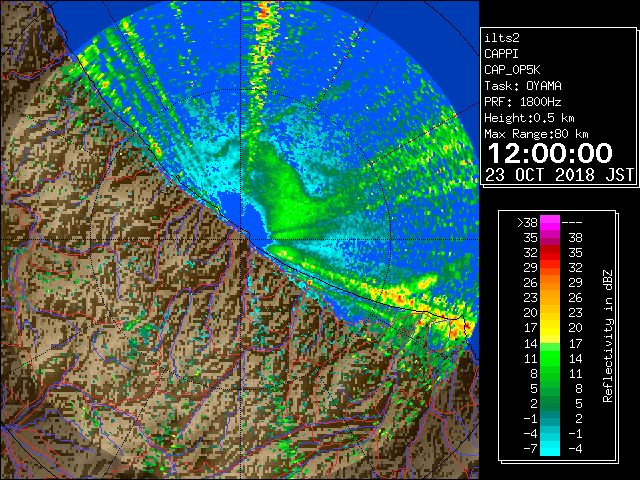The width and height of the screenshot is (640, 480).
Task: Pick the cyan -7 dBZ color band
Action: pyautogui.click(x=550, y=449)
